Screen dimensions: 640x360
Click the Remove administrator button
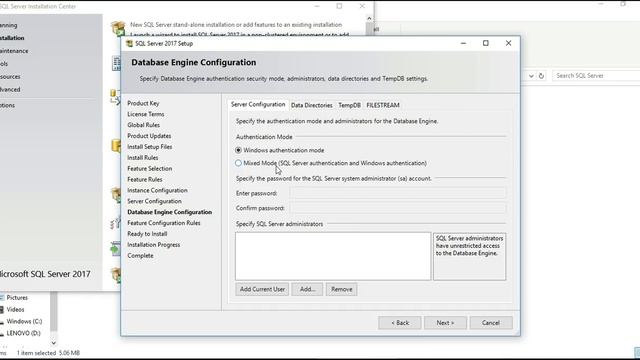pos(342,289)
